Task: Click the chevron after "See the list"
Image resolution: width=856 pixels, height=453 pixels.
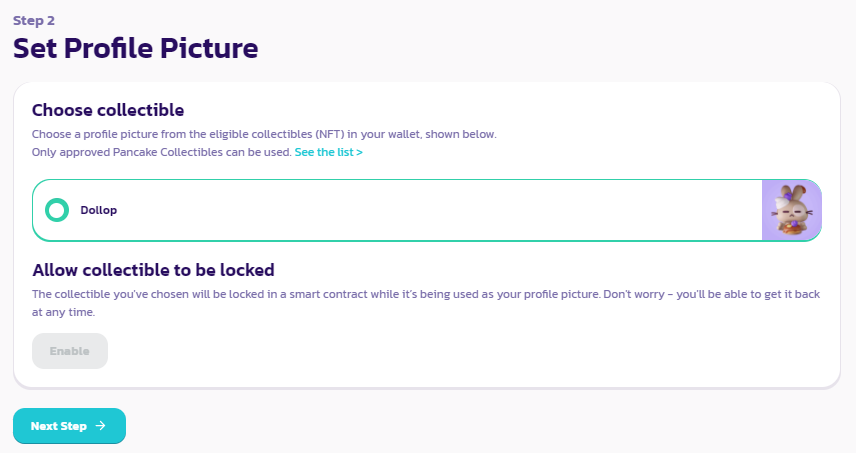Action: click(359, 152)
